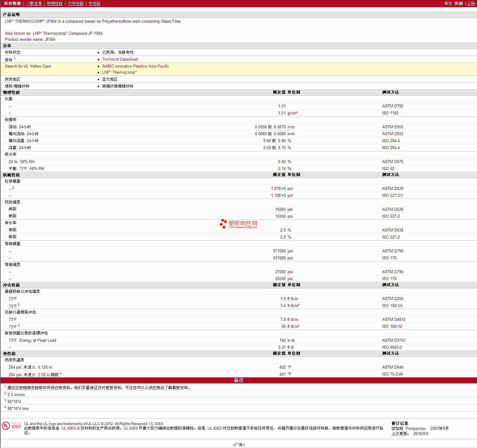Click the 无缺口悬臂梁冲击 label

tap(21, 312)
